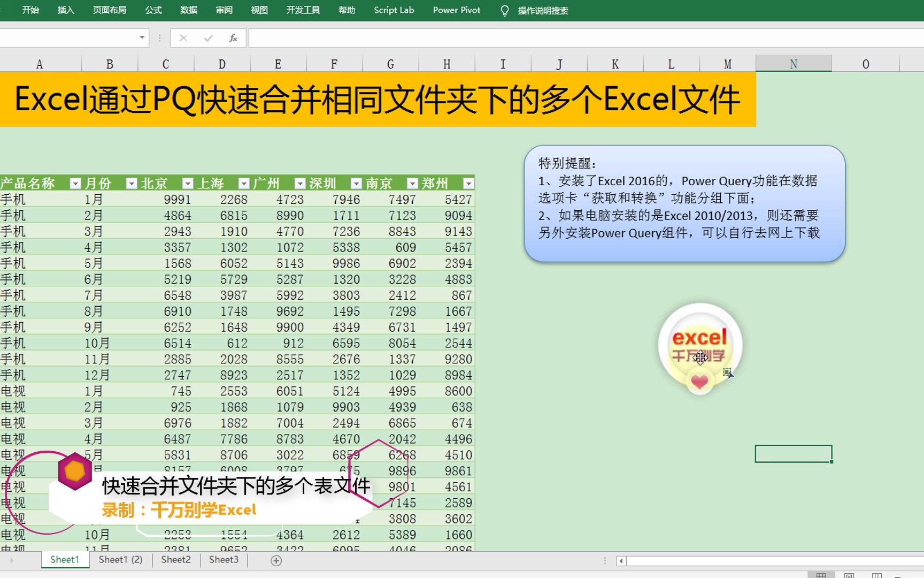Add a new sheet with plus icon

[276, 560]
